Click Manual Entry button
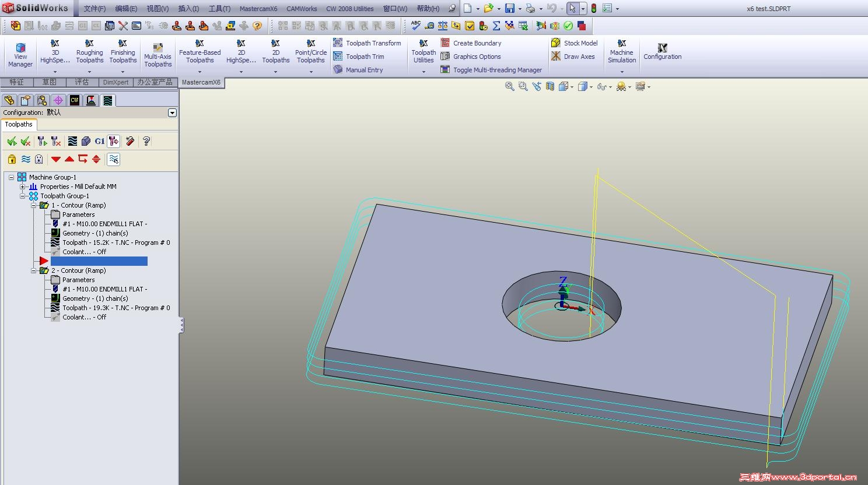Screen dimensions: 868x485 (x=358, y=70)
